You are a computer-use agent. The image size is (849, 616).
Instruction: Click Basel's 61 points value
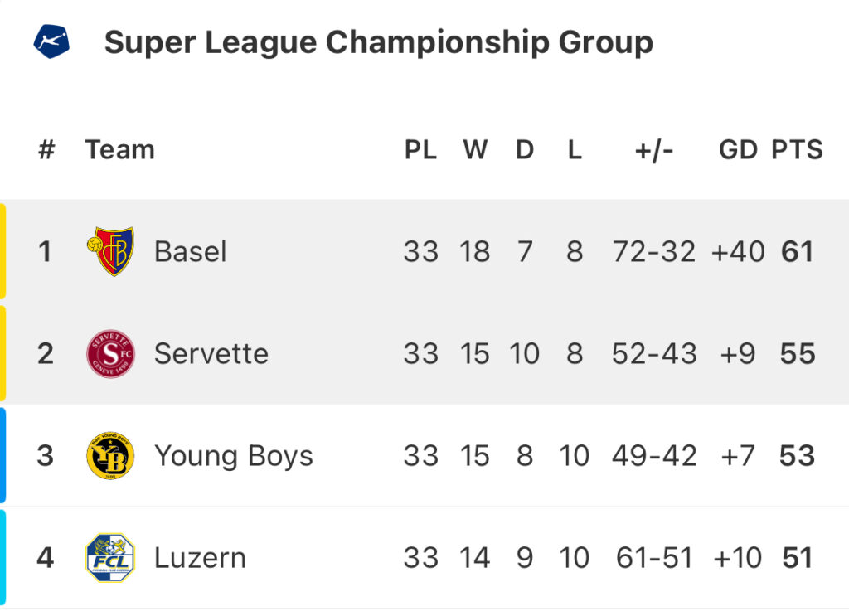797,252
